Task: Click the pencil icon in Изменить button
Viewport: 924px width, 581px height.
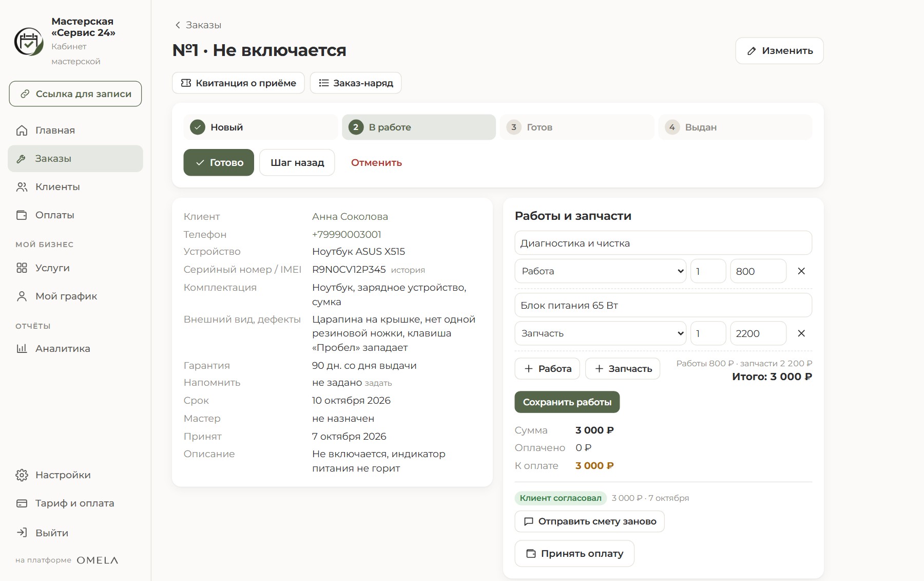Action: [x=752, y=51]
